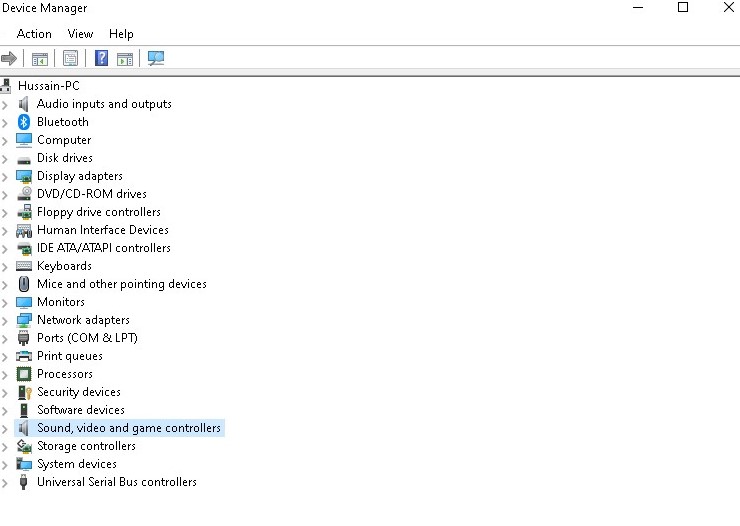Viewport: 740px width, 526px height.
Task: Expand the Disk drives node
Action: [x=6, y=158]
